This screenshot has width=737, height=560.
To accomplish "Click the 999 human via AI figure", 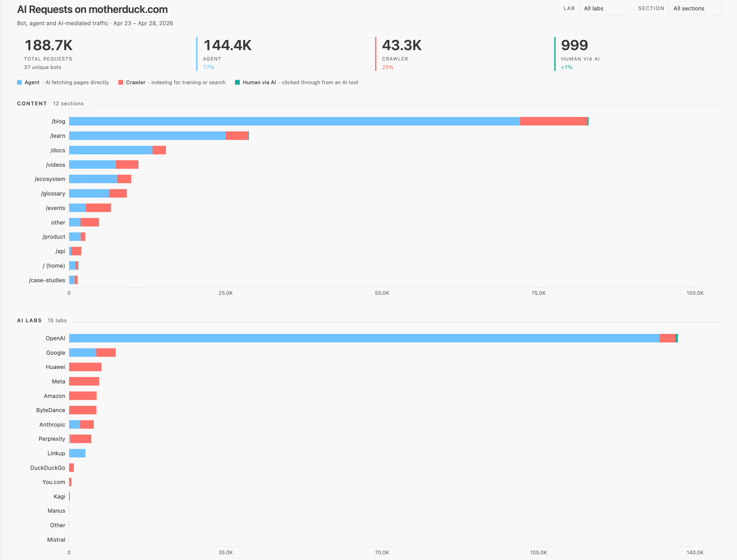I will pyautogui.click(x=575, y=45).
